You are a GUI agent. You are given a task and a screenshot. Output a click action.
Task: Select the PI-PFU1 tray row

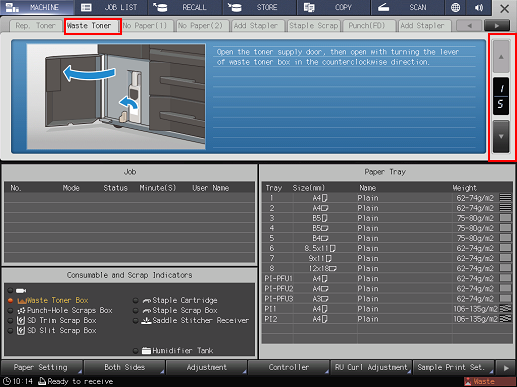pyautogui.click(x=387, y=278)
